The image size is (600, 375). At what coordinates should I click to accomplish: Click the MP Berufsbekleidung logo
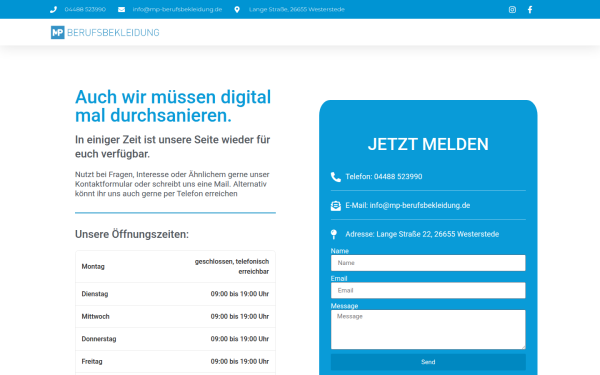[x=105, y=33]
